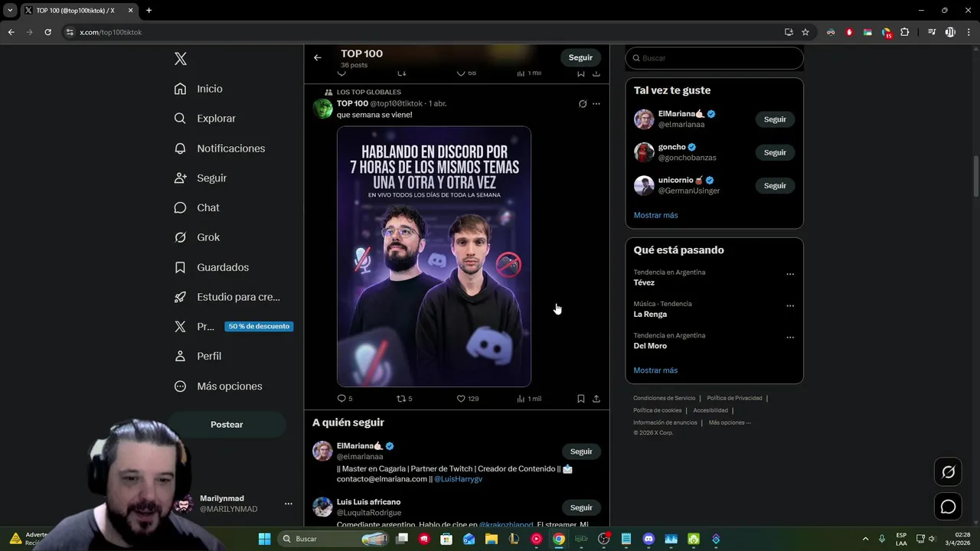Image resolution: width=980 pixels, height=551 pixels.
Task: Open the La Renga trend
Action: 650,315
